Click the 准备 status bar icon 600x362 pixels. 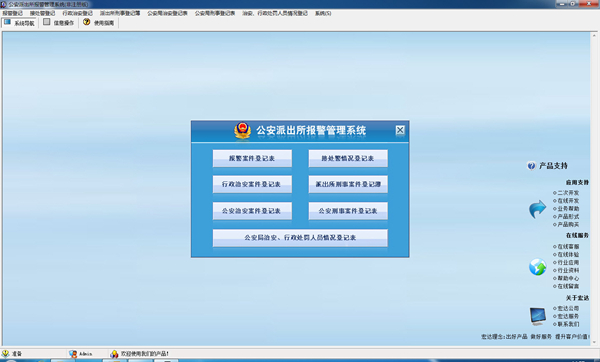pos(5,354)
